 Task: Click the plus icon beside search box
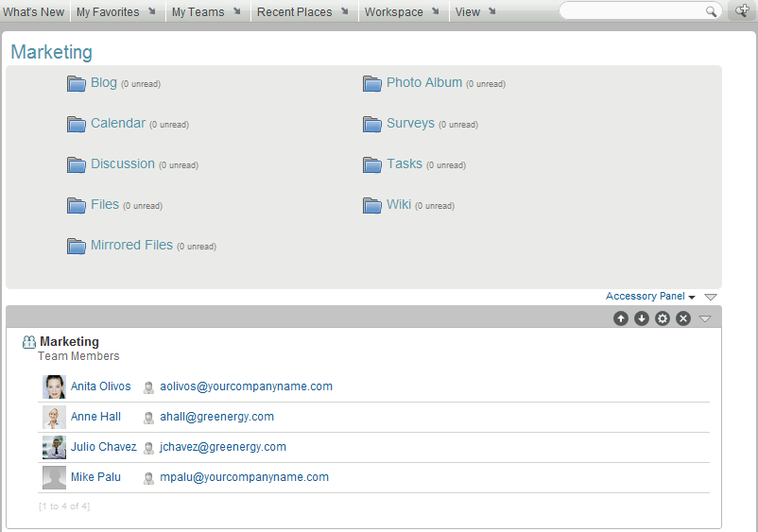742,10
